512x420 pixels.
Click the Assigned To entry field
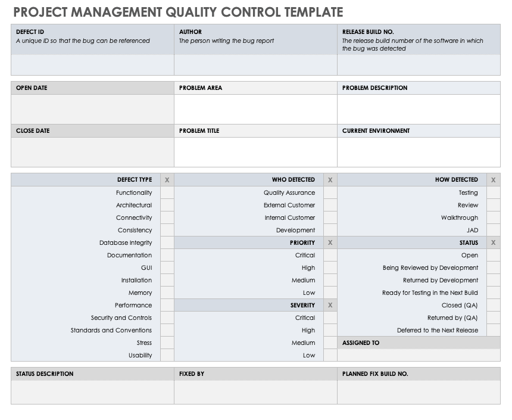(419, 355)
